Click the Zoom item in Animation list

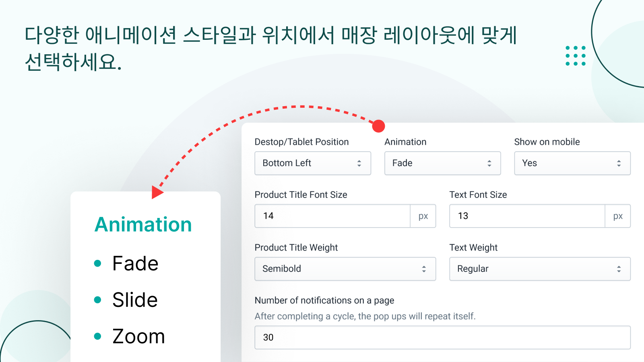tap(138, 337)
